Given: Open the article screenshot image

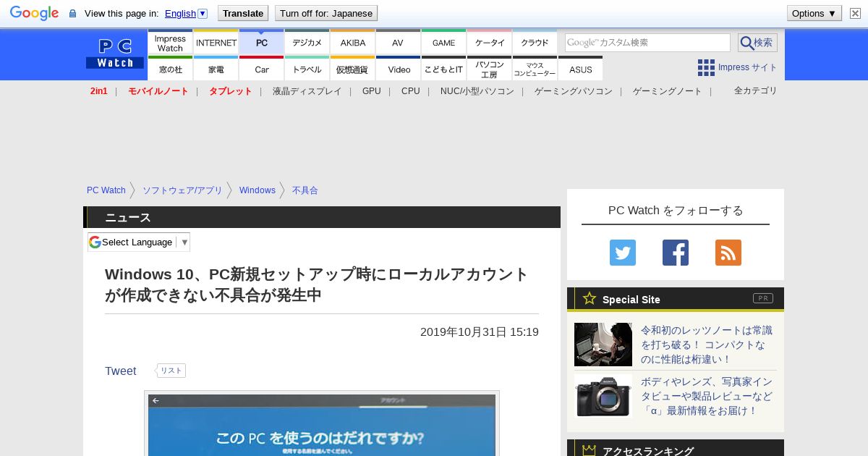Looking at the screenshot, I should point(322,424).
